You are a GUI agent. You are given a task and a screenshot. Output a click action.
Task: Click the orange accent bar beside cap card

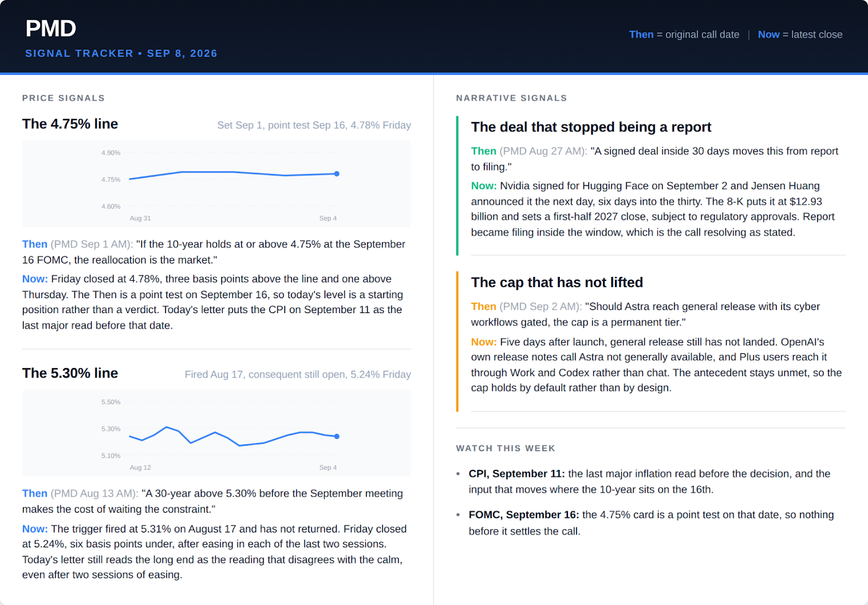click(458, 342)
